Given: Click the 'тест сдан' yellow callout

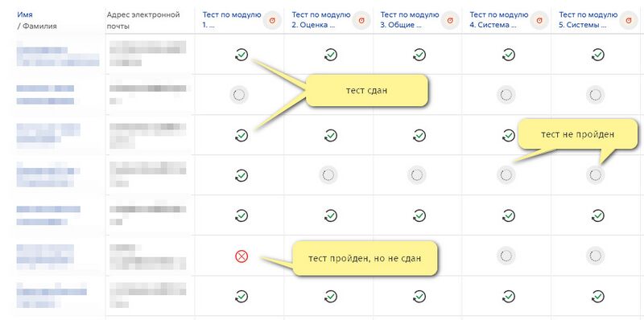Looking at the screenshot, I should point(367,91).
